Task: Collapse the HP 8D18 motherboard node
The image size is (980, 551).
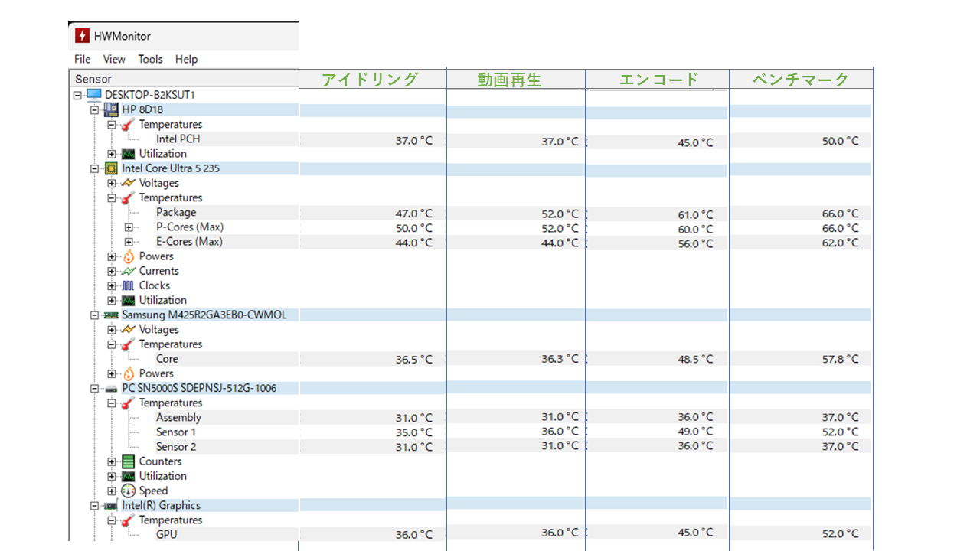Action: click(95, 109)
